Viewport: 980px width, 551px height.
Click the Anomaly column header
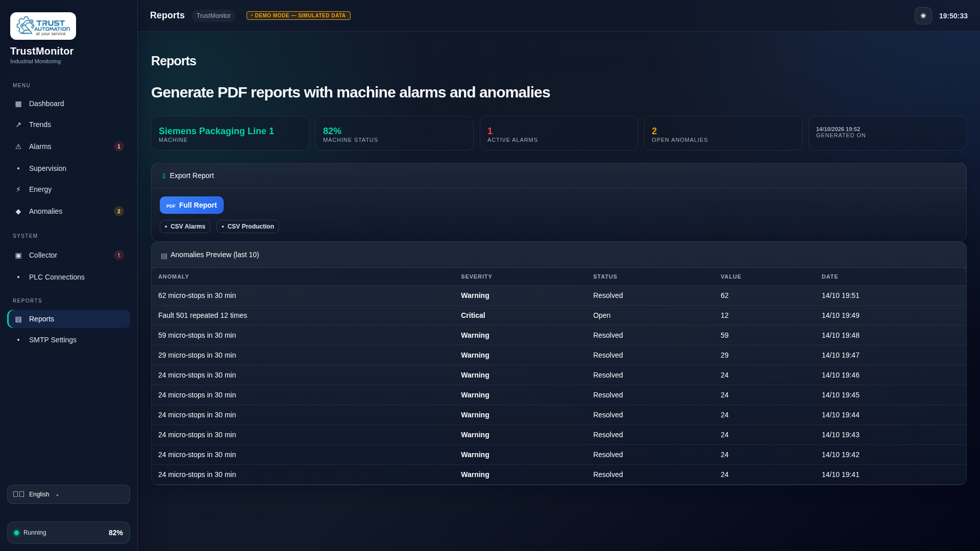click(174, 277)
